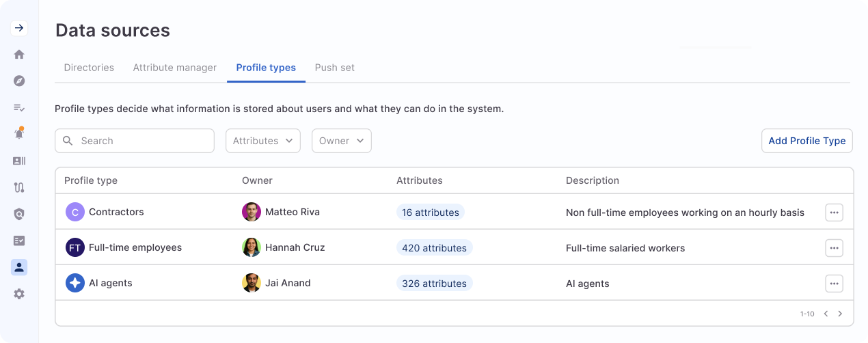Open more options for Full-time employees row

click(834, 248)
